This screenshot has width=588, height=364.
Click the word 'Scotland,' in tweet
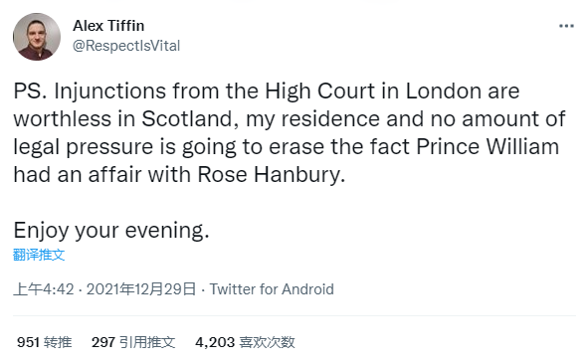(190, 119)
